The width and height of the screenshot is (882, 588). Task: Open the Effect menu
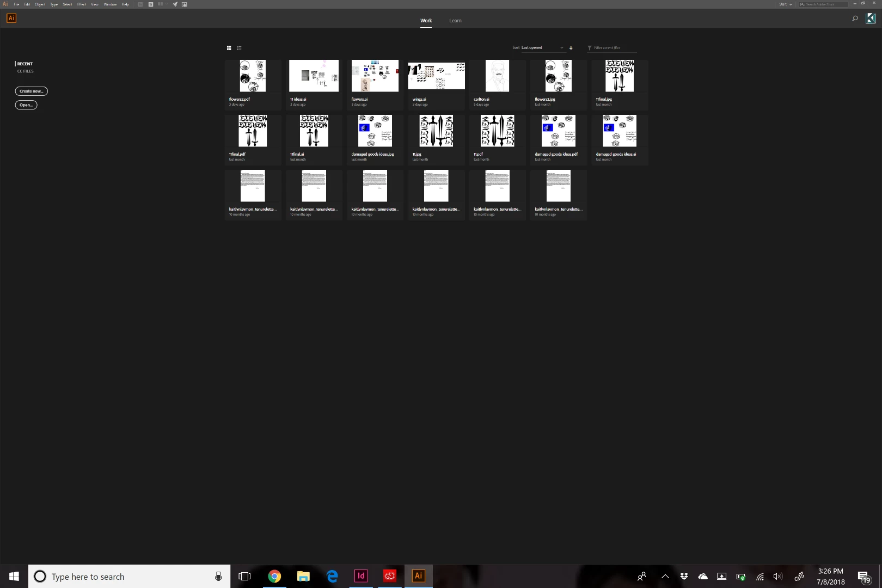82,4
